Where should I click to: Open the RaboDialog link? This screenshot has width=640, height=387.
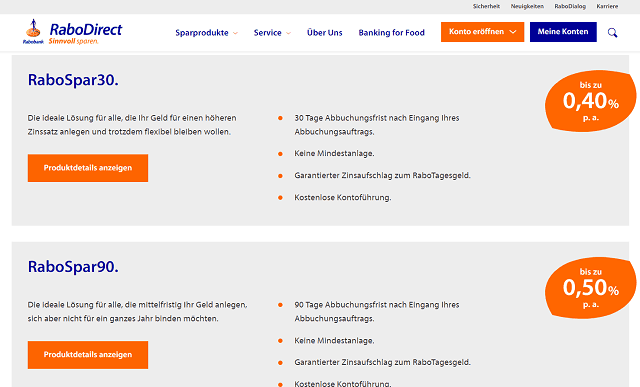pyautogui.click(x=570, y=6)
